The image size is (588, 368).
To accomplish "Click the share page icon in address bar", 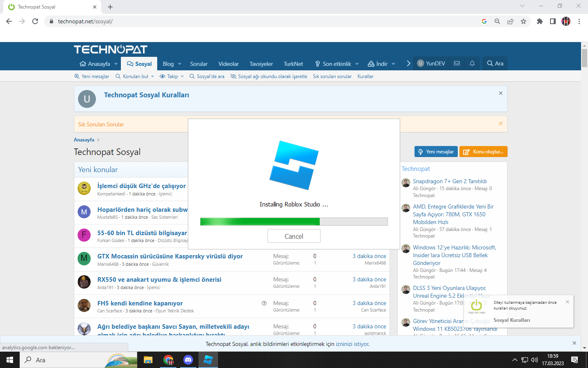I will click(510, 21).
